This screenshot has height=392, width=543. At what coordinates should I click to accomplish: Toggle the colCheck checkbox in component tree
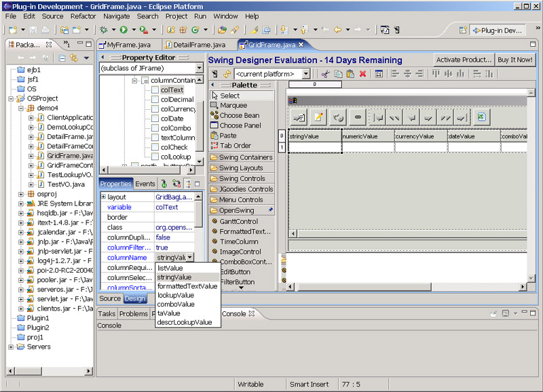coord(155,146)
